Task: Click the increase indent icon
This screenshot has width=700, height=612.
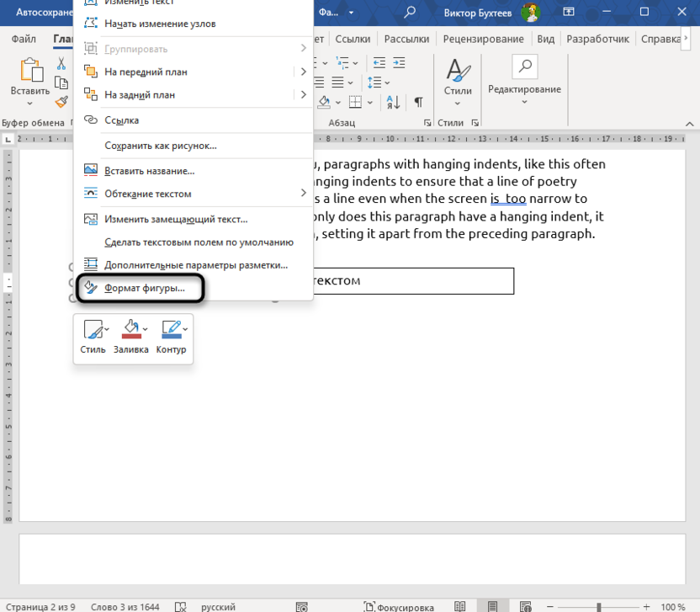Action: pyautogui.click(x=398, y=62)
